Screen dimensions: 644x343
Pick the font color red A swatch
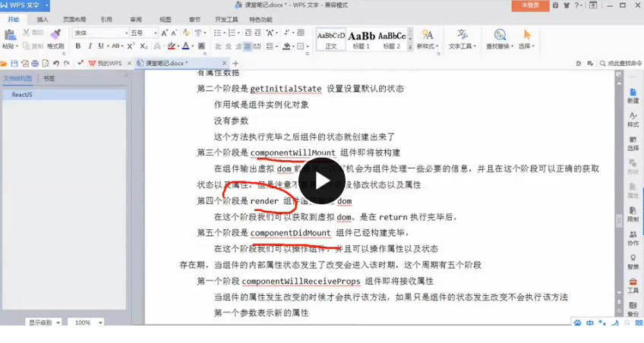tap(185, 46)
